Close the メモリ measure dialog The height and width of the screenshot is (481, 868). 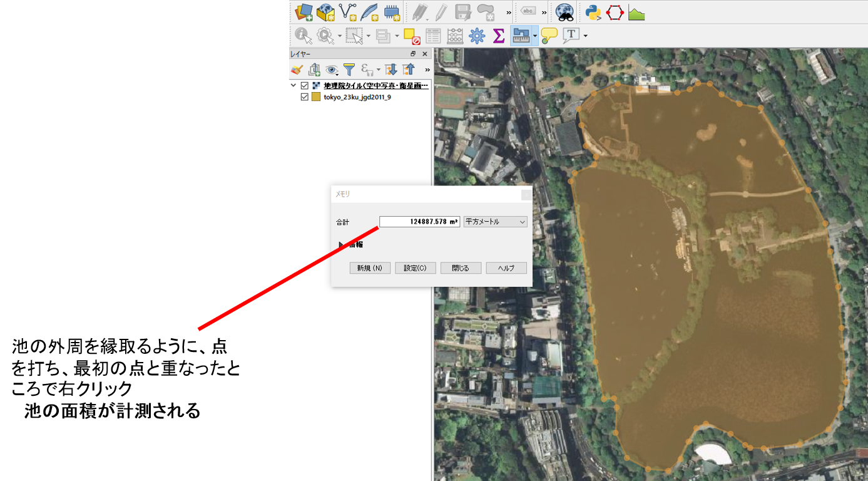click(526, 195)
